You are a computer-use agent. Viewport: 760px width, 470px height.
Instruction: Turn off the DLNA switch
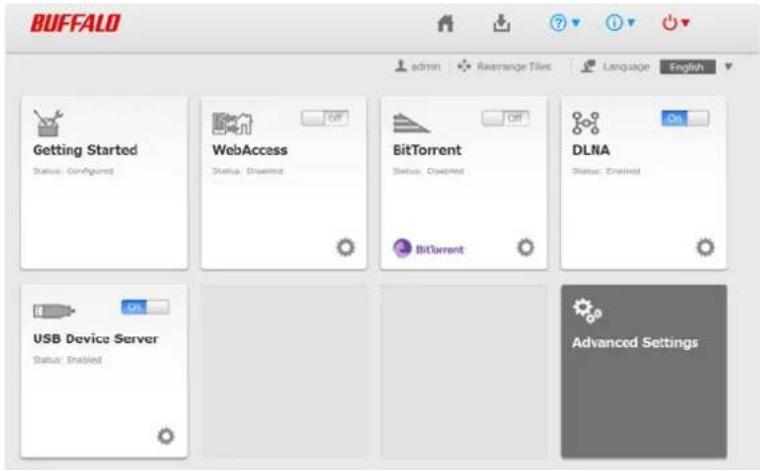pos(685,118)
